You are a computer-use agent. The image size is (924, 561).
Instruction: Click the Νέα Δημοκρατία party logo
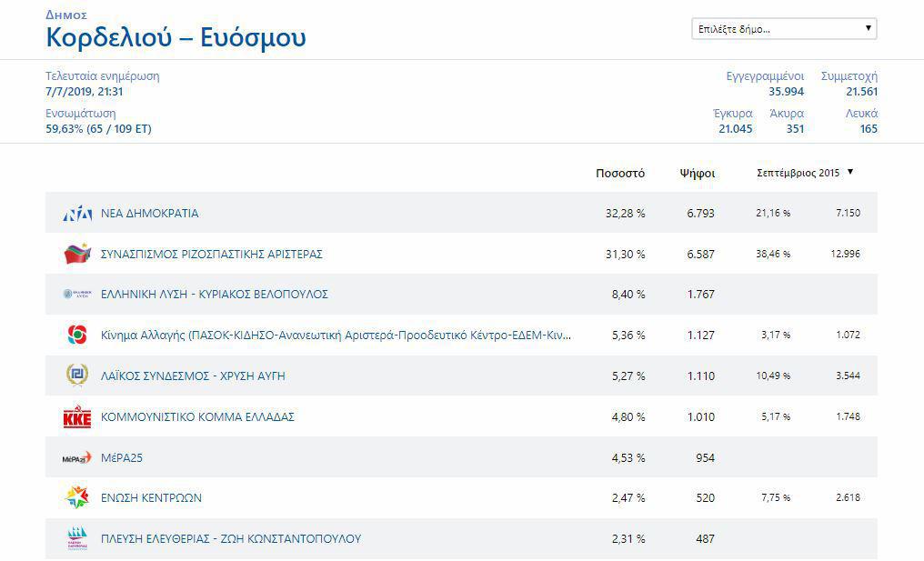[77, 214]
